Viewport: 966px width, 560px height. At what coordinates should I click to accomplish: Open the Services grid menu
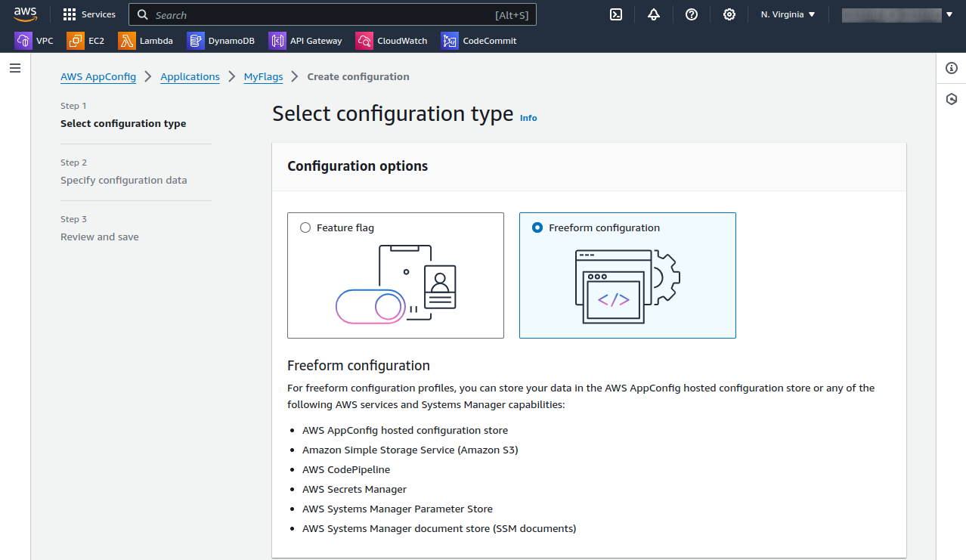[x=70, y=14]
